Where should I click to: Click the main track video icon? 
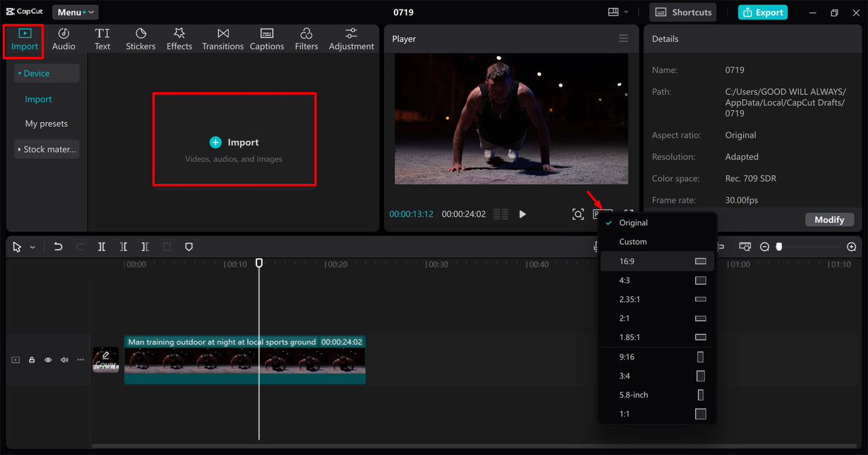[x=16, y=360]
